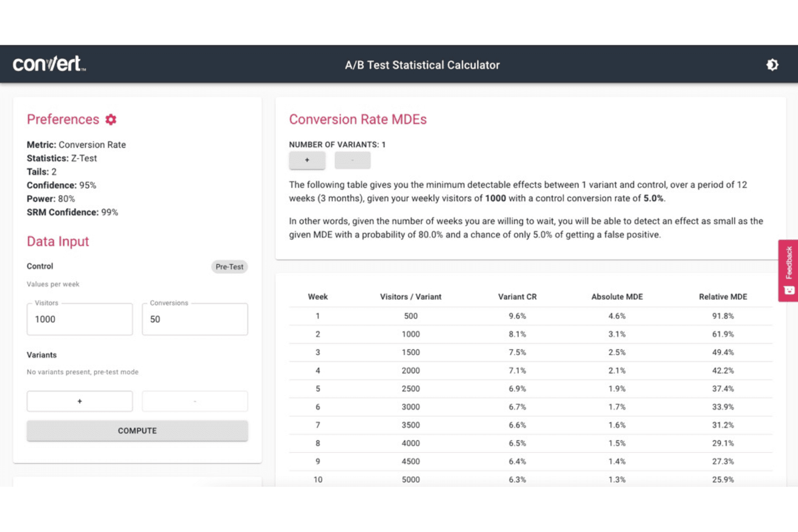Image resolution: width=798 pixels, height=532 pixels.
Task: Click the 42.2% relative MDE cell
Action: (x=723, y=370)
